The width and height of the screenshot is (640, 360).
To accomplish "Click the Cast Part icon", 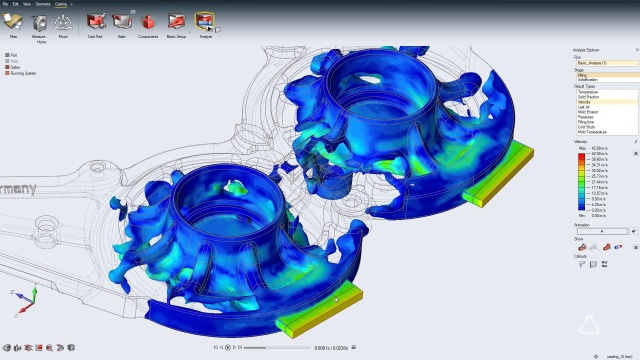I will tap(96, 22).
